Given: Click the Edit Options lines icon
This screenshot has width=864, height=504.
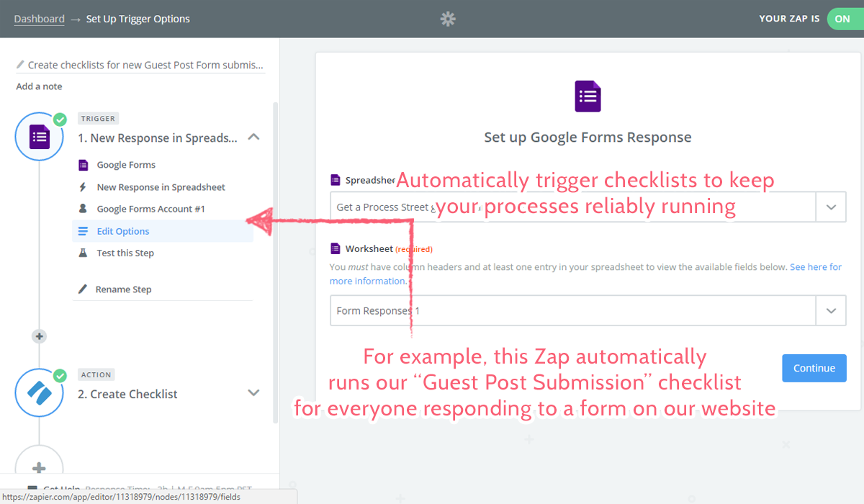Looking at the screenshot, I should 83,231.
